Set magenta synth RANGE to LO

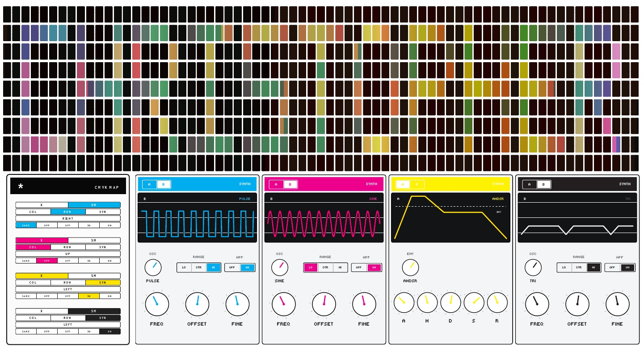(x=311, y=267)
